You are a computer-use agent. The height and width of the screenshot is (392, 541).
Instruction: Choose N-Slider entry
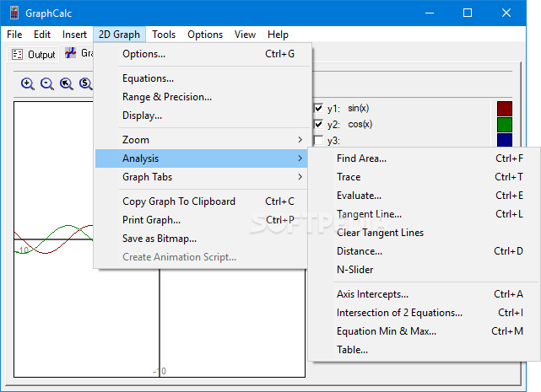click(424, 270)
